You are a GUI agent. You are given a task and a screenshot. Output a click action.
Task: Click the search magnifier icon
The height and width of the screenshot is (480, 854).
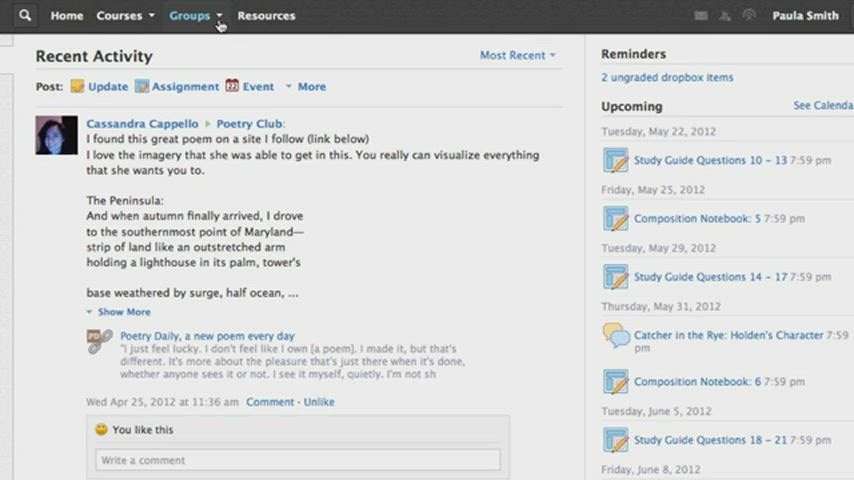[x=25, y=16]
